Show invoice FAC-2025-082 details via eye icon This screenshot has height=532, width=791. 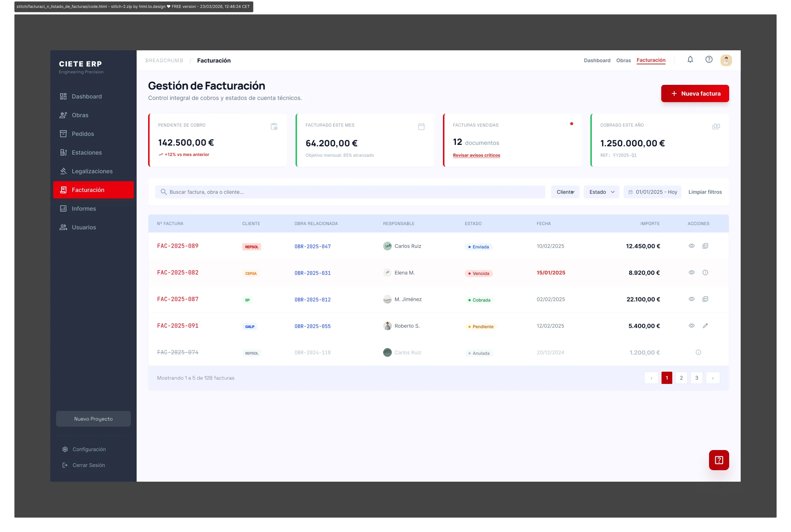point(691,272)
